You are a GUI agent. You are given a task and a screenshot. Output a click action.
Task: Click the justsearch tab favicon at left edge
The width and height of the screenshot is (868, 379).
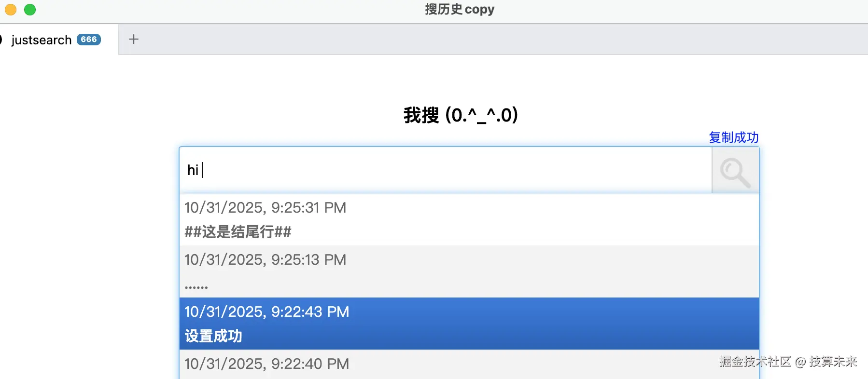pos(1,40)
